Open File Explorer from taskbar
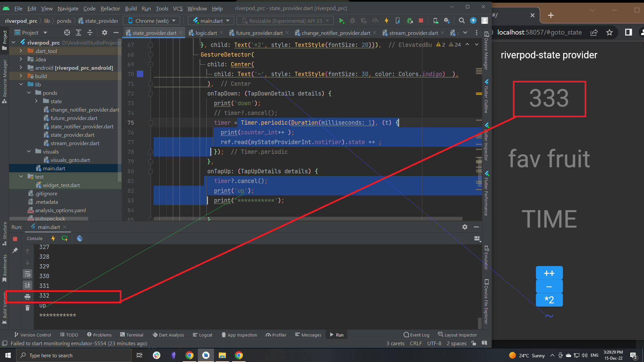The width and height of the screenshot is (644, 362). [222, 355]
